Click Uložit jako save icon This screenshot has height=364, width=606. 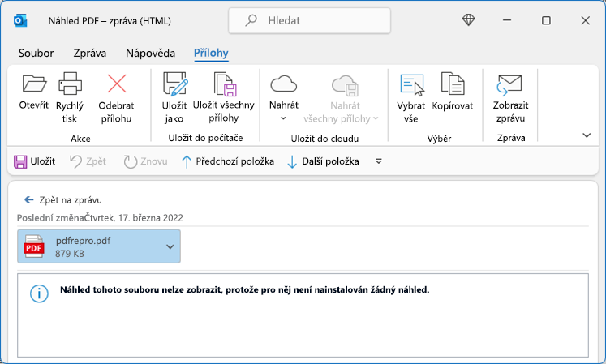(x=175, y=84)
